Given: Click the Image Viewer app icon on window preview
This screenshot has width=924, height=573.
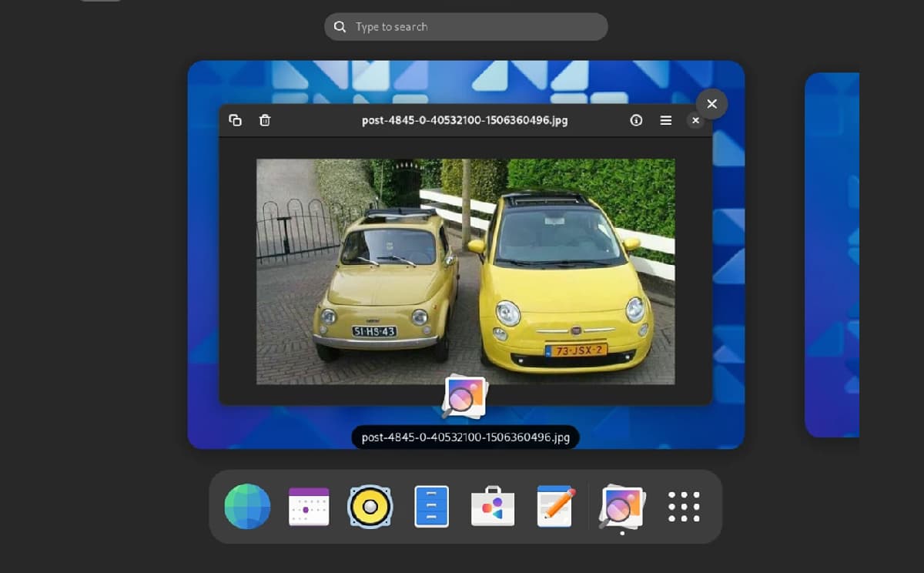Looking at the screenshot, I should coord(464,397).
